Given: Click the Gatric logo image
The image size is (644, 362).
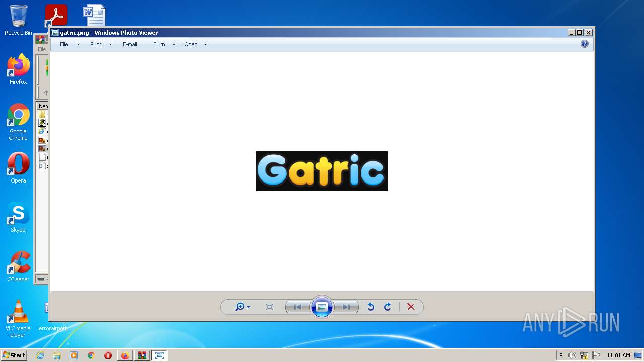Looking at the screenshot, I should click(x=322, y=171).
